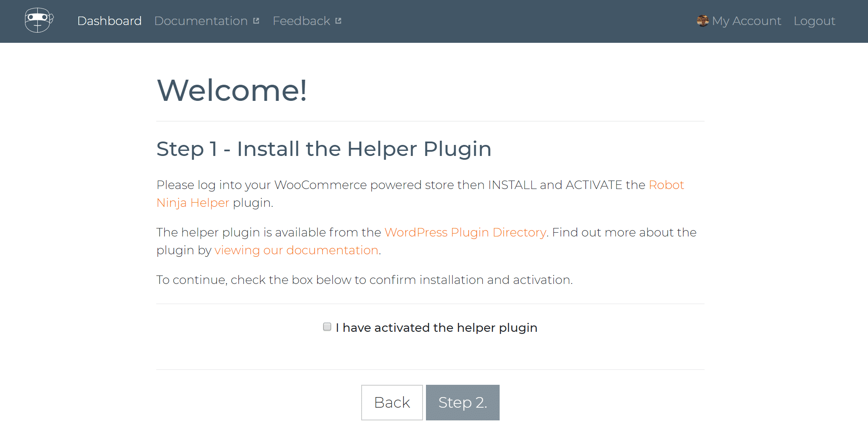The height and width of the screenshot is (442, 868).
Task: Log out via the Logout link
Action: point(814,21)
